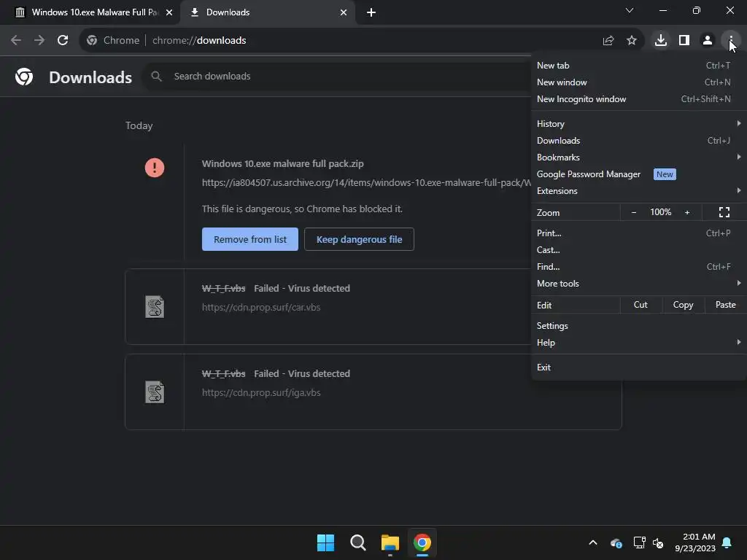Open network status tray icon

pyautogui.click(x=639, y=542)
